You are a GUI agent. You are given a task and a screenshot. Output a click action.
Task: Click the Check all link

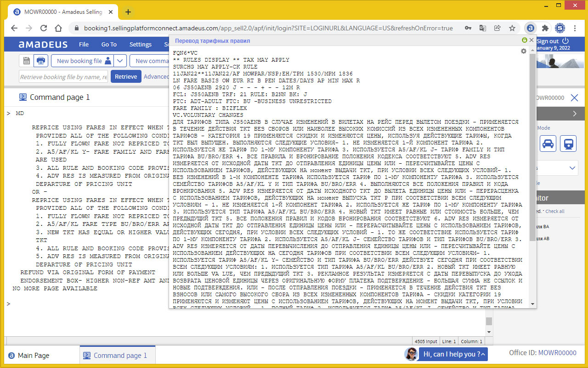(555, 211)
